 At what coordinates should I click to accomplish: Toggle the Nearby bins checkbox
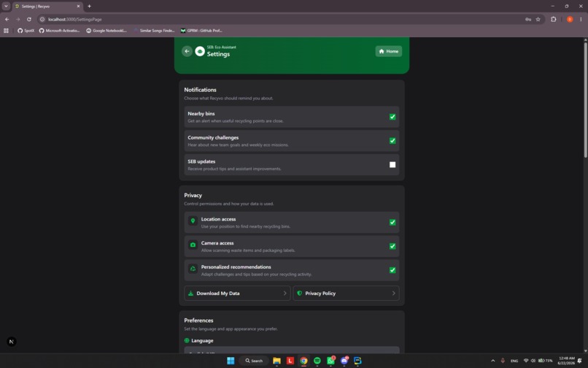(392, 117)
